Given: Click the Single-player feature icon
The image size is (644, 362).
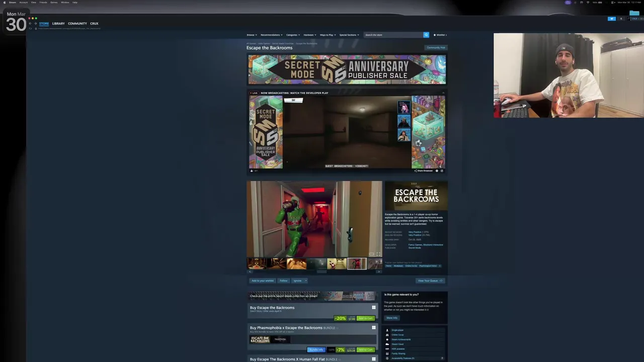Looking at the screenshot, I should [x=387, y=330].
